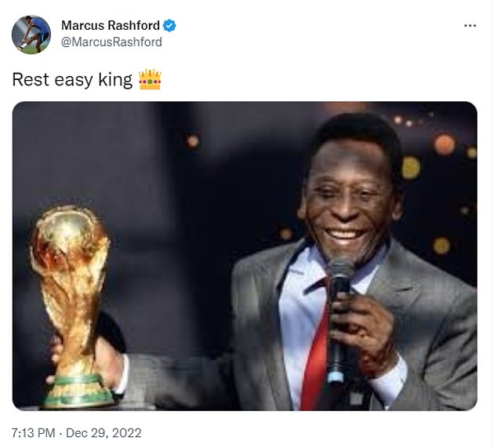This screenshot has width=497, height=448.
Task: Click the blue verified badge
Action: (x=169, y=26)
